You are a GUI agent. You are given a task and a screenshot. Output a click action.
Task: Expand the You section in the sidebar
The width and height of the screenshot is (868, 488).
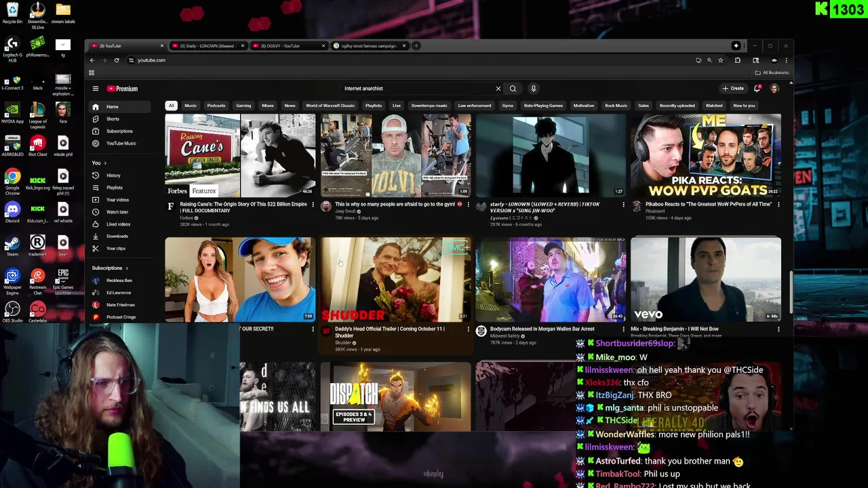click(x=98, y=163)
